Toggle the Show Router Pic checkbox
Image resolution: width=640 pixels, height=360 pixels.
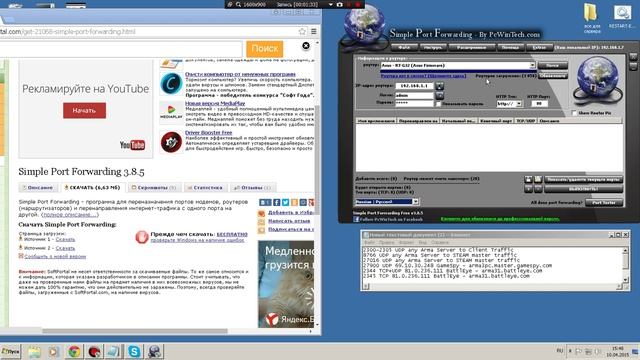tap(574, 113)
